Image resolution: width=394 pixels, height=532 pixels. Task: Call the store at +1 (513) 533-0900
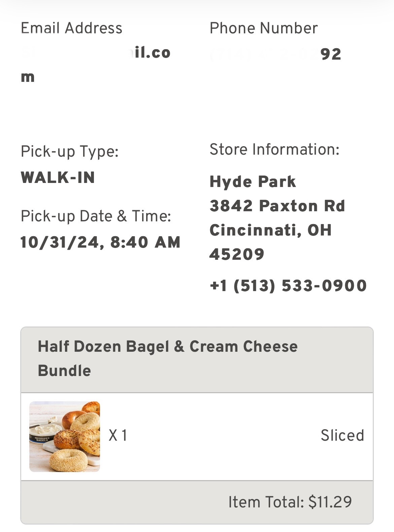[288, 286]
